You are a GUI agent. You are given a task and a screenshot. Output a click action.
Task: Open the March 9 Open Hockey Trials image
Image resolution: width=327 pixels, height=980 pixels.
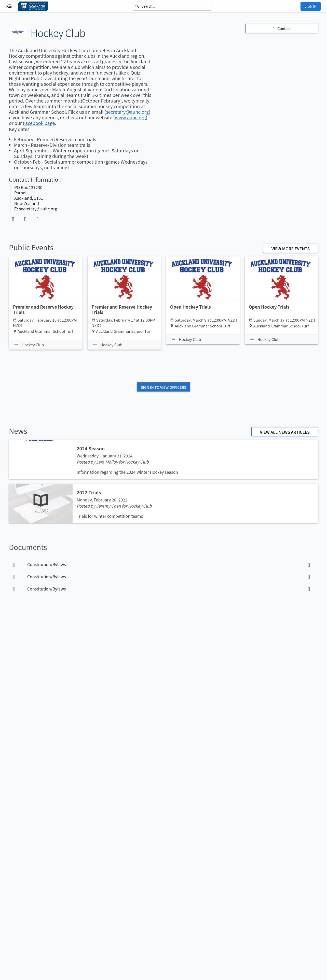click(x=202, y=279)
